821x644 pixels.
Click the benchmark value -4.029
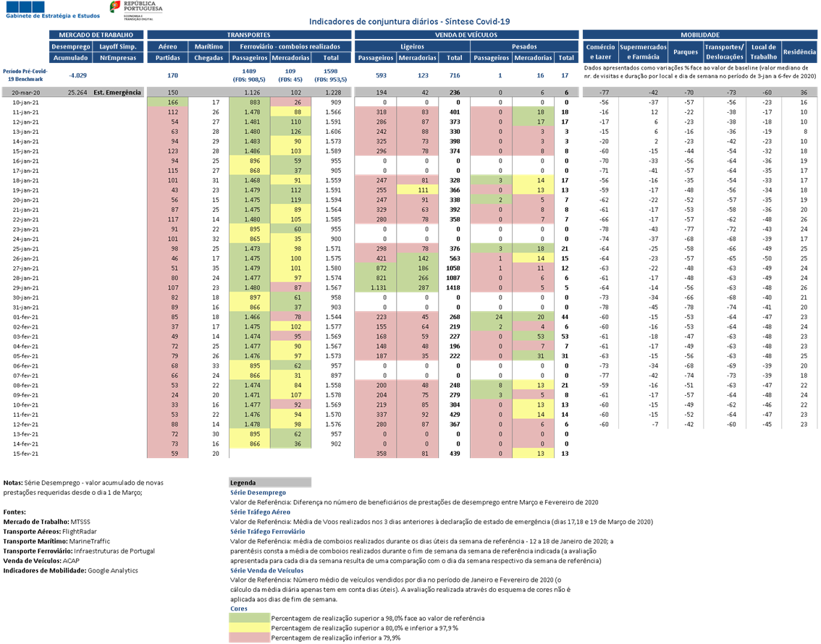(x=78, y=75)
